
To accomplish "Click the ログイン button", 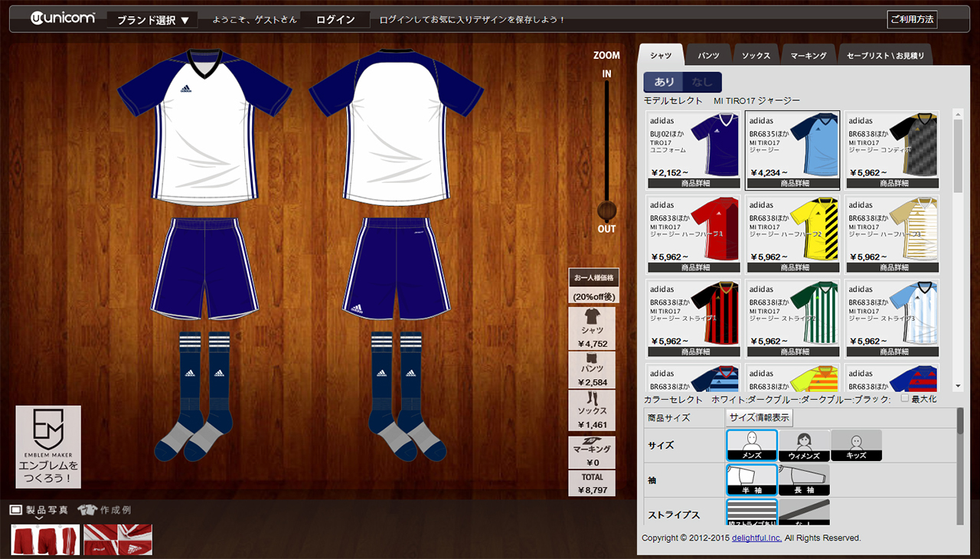I will [335, 20].
